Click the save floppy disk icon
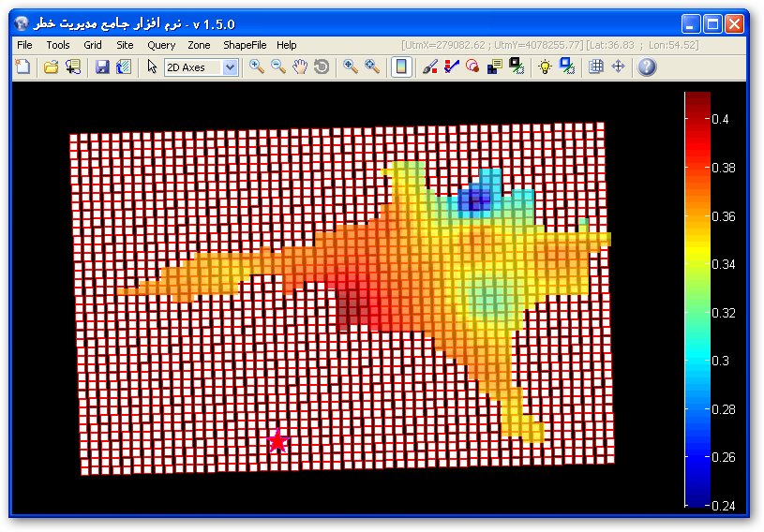 102,66
